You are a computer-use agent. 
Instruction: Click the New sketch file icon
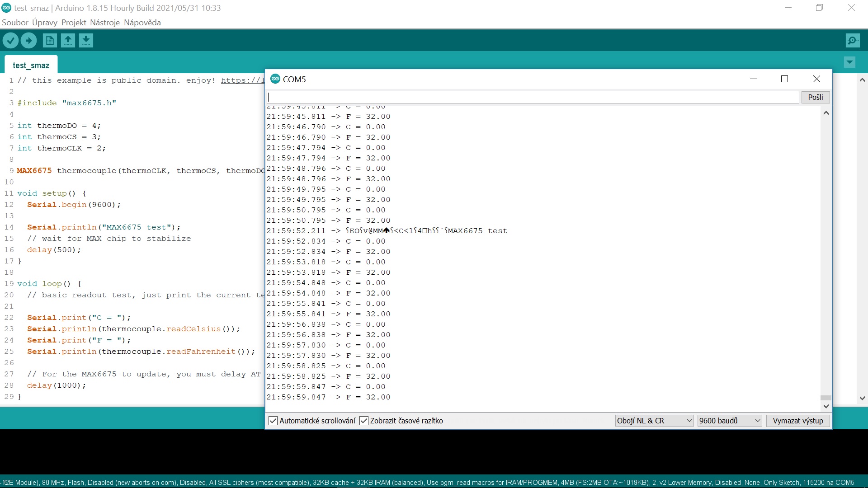click(x=50, y=41)
